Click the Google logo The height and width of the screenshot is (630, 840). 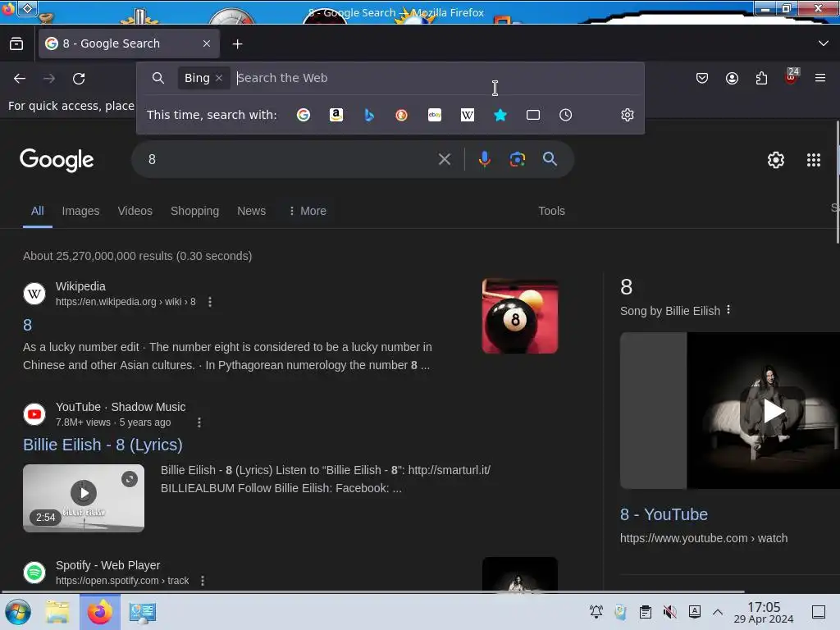[57, 160]
